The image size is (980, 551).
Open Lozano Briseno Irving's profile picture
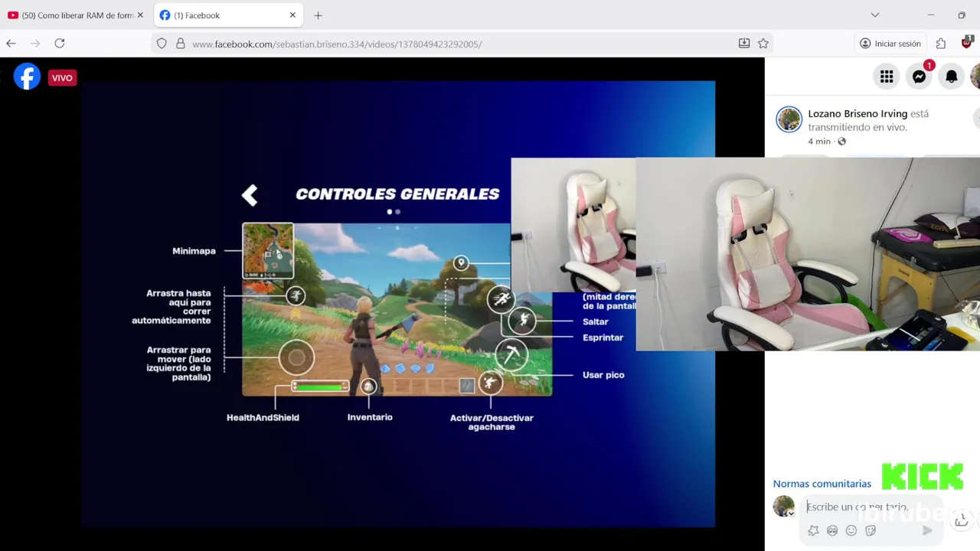click(x=789, y=120)
